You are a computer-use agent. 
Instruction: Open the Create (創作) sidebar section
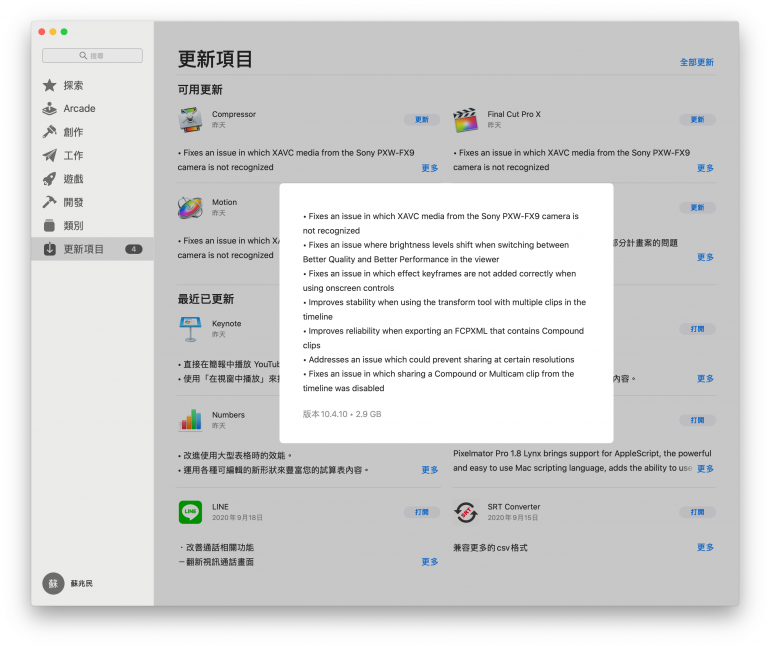coord(92,132)
